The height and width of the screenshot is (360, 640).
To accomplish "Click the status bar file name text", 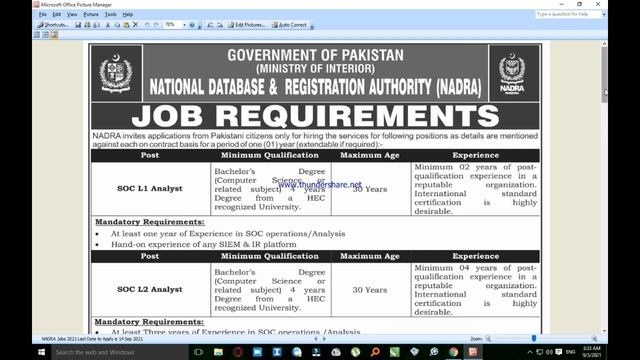I will [92, 339].
